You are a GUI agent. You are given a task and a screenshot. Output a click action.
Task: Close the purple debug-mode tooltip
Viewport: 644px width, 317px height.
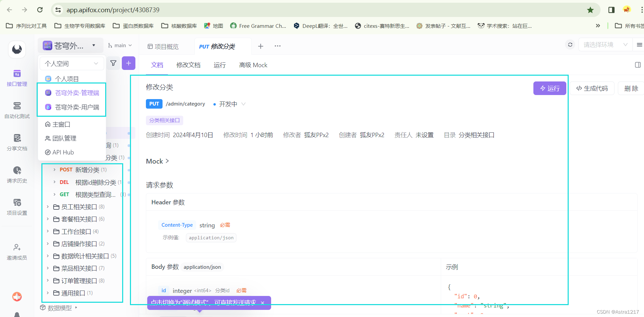pyautogui.click(x=263, y=303)
